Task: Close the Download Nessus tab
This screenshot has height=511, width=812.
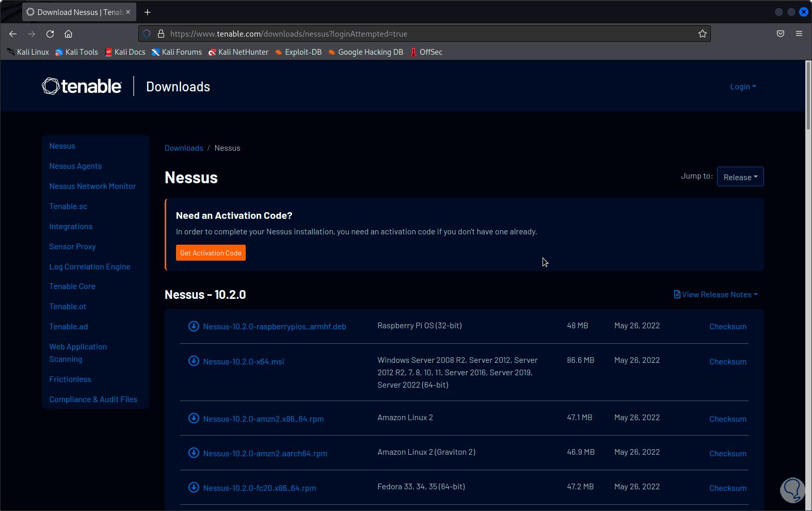Action: (x=128, y=12)
